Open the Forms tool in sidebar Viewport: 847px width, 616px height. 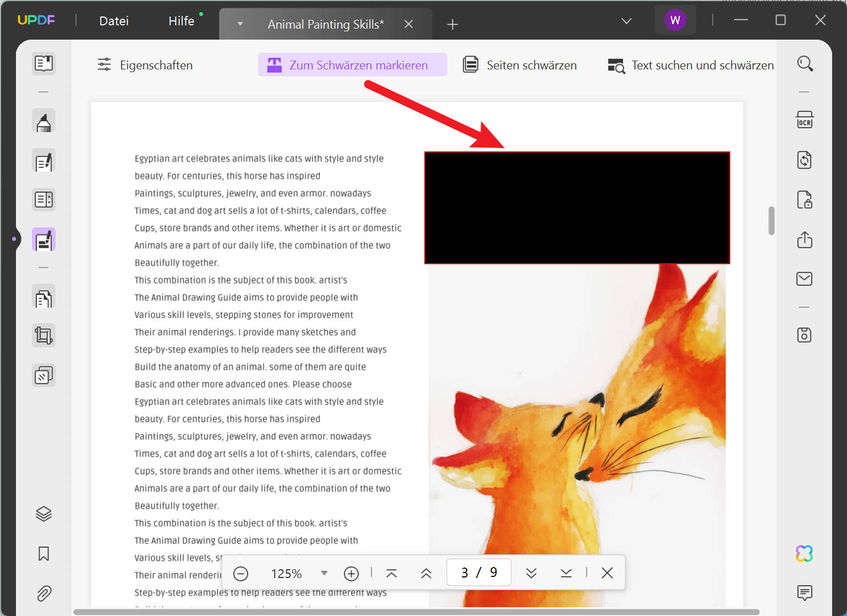click(x=43, y=199)
